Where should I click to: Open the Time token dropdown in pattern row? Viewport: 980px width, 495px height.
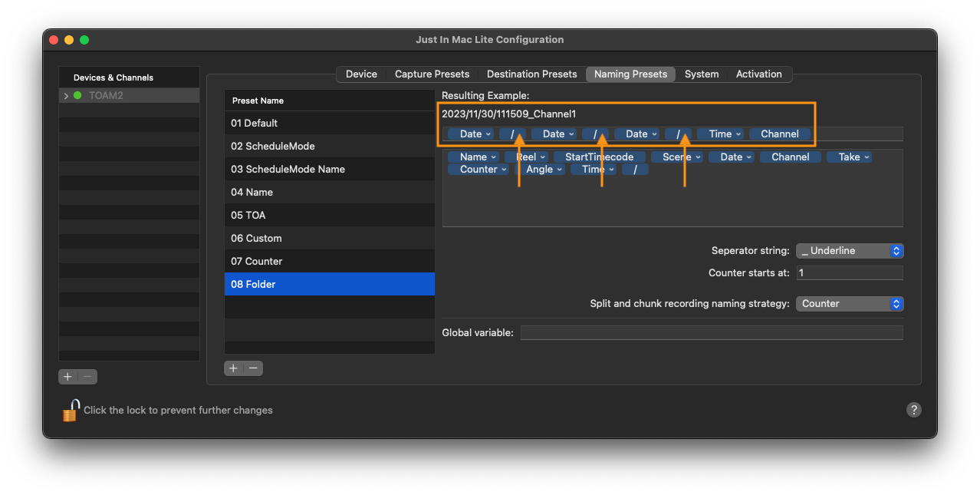click(x=725, y=134)
